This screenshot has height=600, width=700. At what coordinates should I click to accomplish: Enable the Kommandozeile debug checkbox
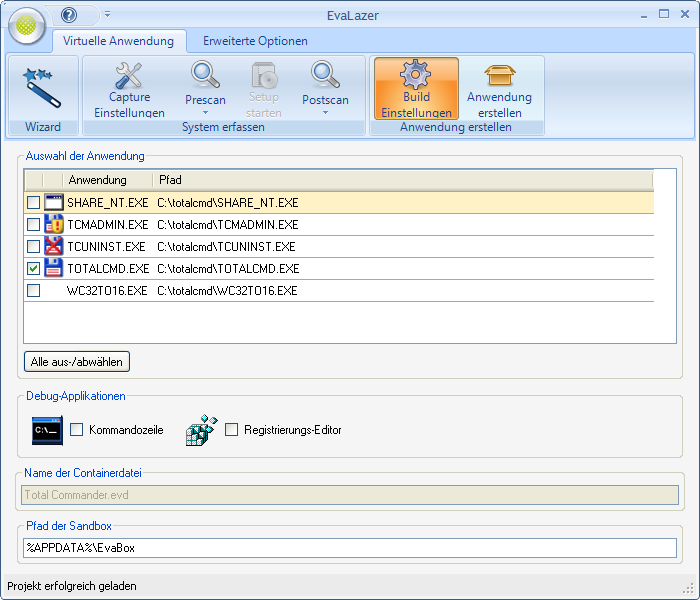(x=76, y=430)
